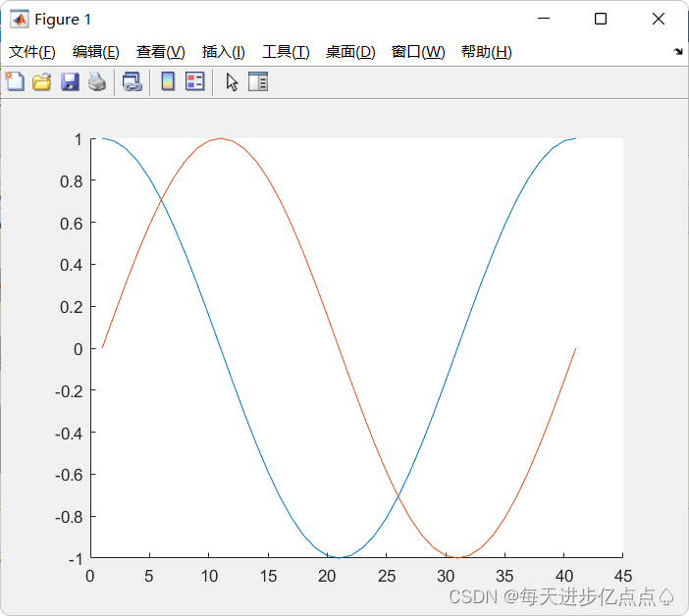Click the x-axis label 45
The height and width of the screenshot is (616, 689).
pyautogui.click(x=623, y=576)
